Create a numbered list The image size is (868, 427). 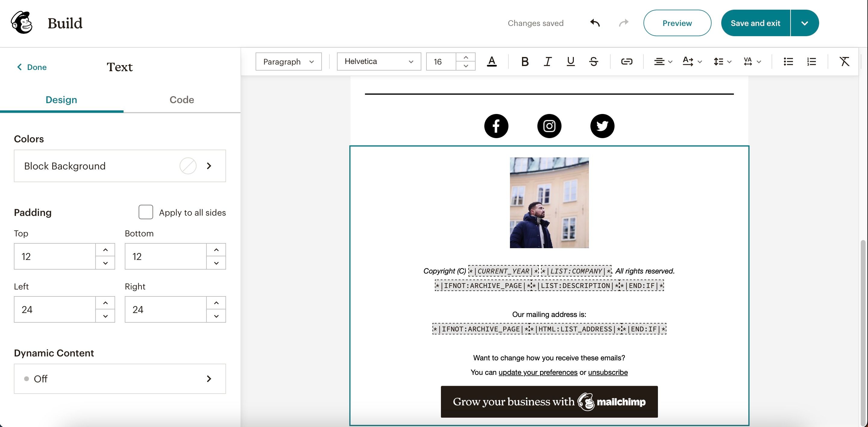point(811,61)
